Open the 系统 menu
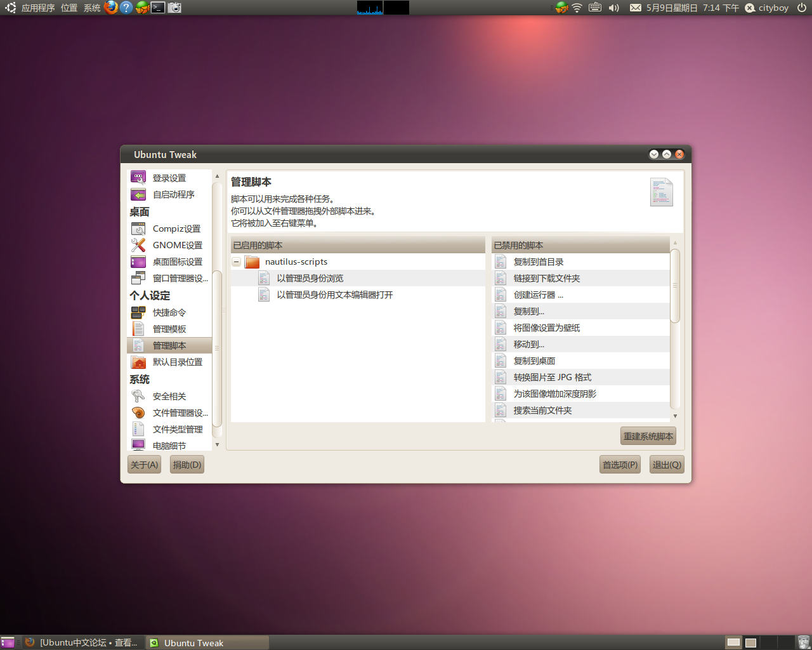The image size is (812, 650). pyautogui.click(x=92, y=8)
